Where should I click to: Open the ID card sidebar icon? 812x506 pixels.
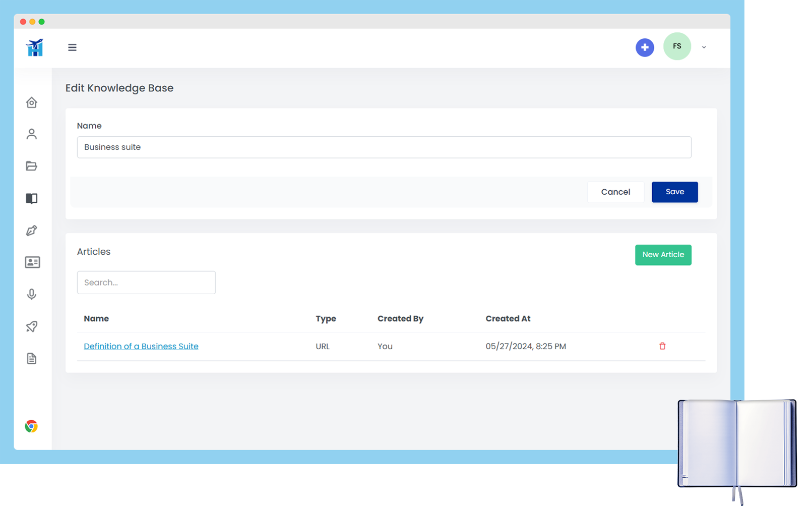32,262
